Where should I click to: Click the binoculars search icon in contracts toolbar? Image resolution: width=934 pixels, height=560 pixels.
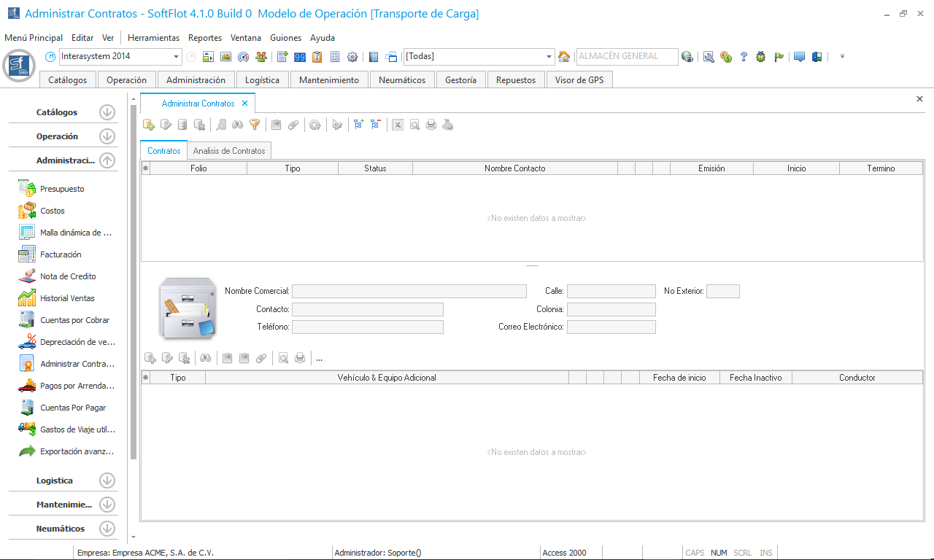[x=238, y=125]
